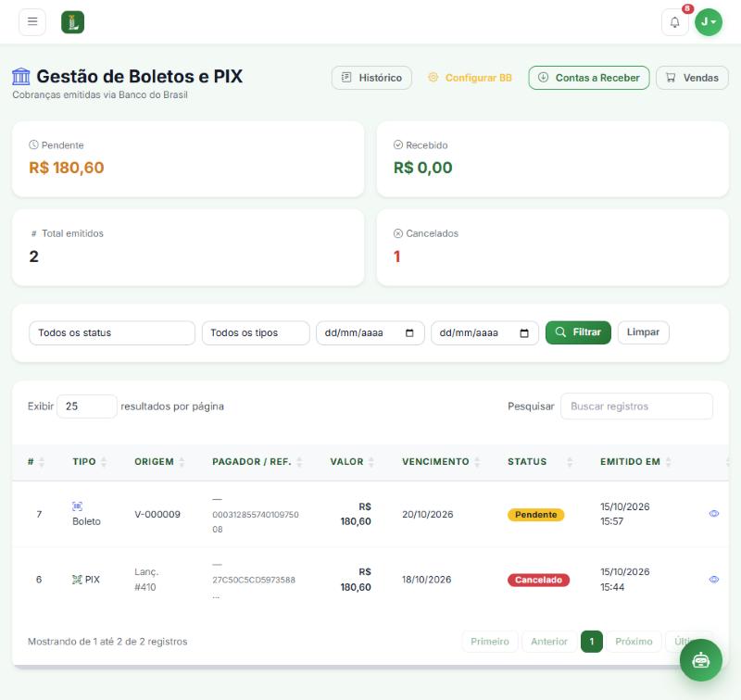Click origin V-000009
The width and height of the screenshot is (741, 700).
click(x=157, y=515)
